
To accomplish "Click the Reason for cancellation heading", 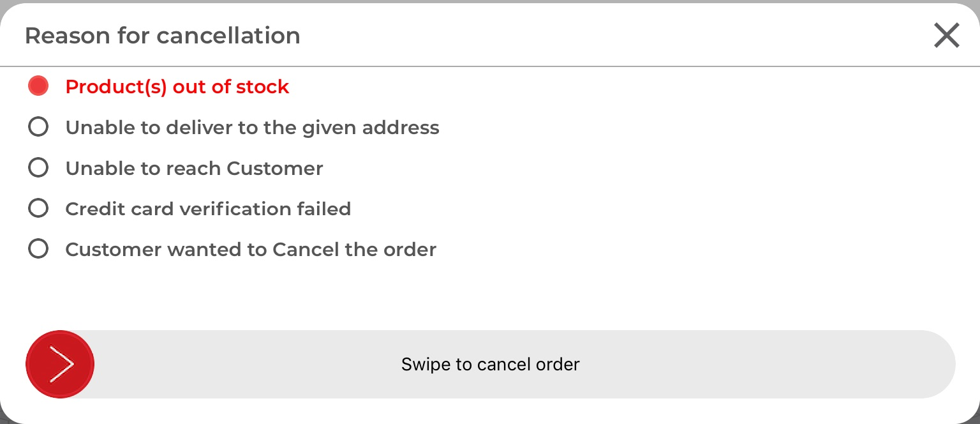I will point(162,36).
